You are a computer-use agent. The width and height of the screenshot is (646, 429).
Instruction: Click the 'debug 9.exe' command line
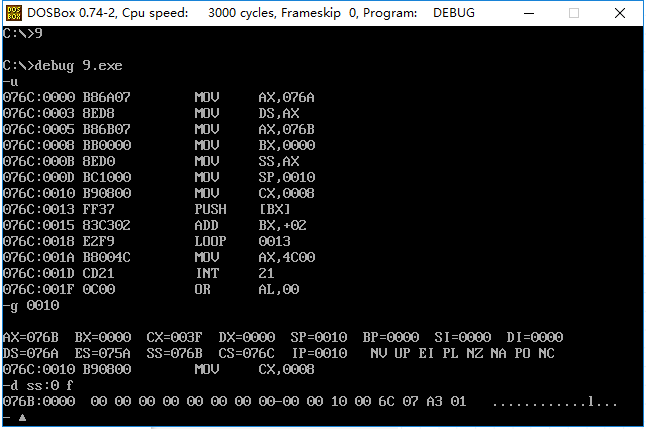click(x=63, y=66)
